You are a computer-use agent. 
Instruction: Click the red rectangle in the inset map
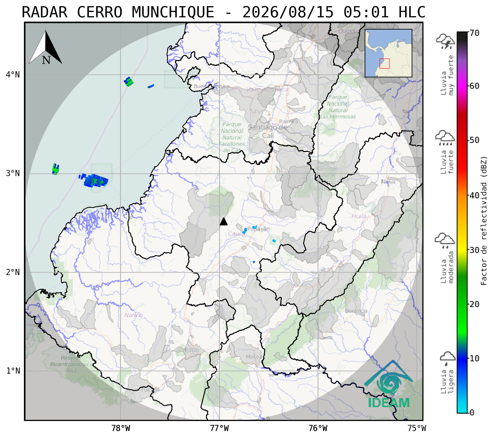coord(385,64)
